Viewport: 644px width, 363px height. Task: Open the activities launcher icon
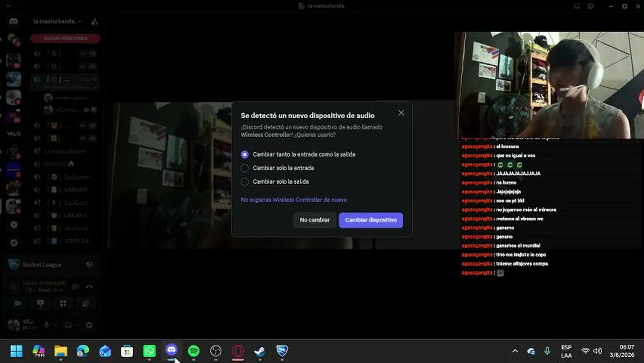pos(63,304)
